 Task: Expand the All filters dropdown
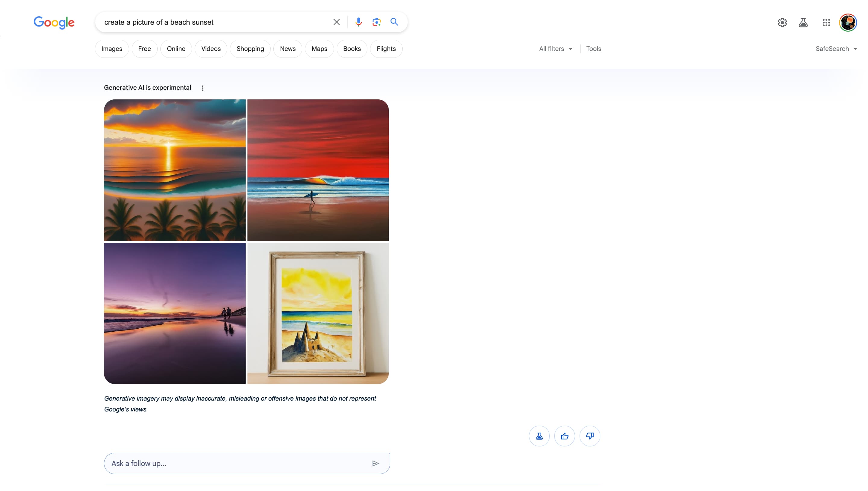[x=555, y=48]
